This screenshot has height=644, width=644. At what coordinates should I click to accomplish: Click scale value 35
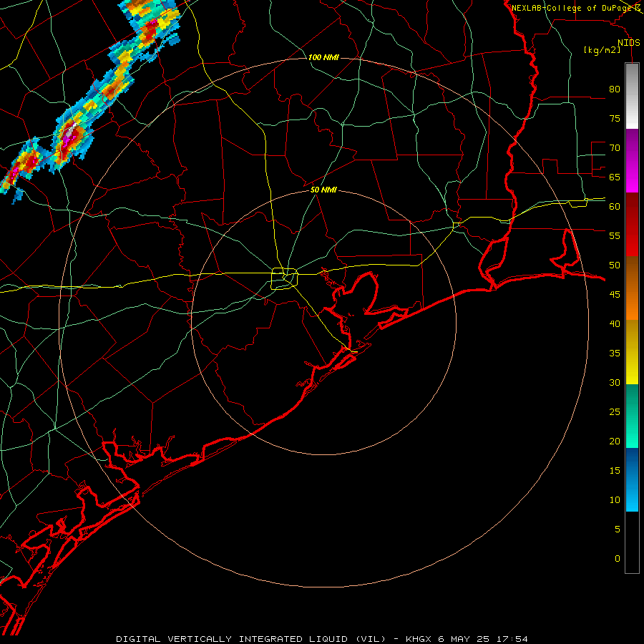[x=615, y=353]
